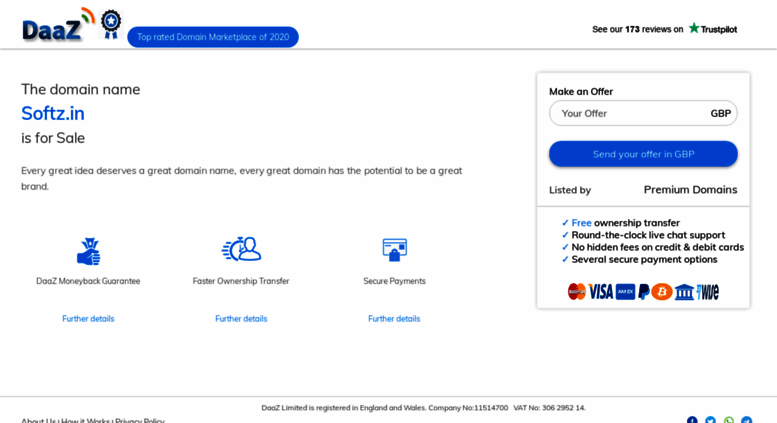Open the Telegram social icon in footer
This screenshot has width=777, height=423.
(x=747, y=420)
